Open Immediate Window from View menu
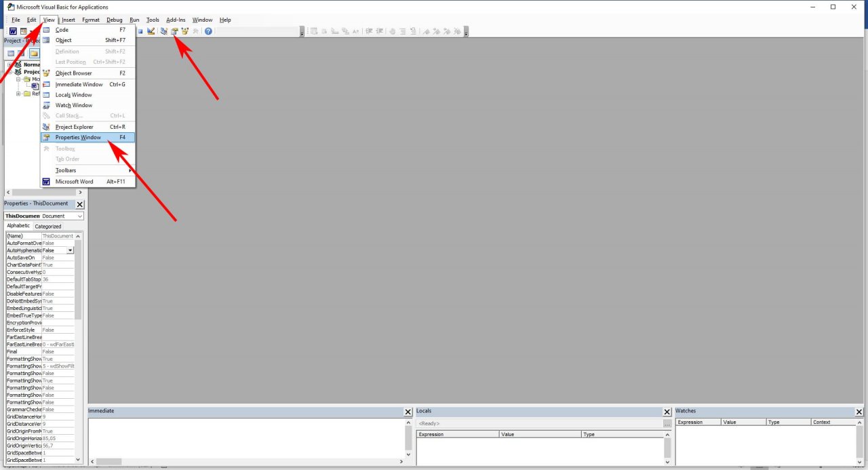Image resolution: width=868 pixels, height=470 pixels. pyautogui.click(x=88, y=84)
